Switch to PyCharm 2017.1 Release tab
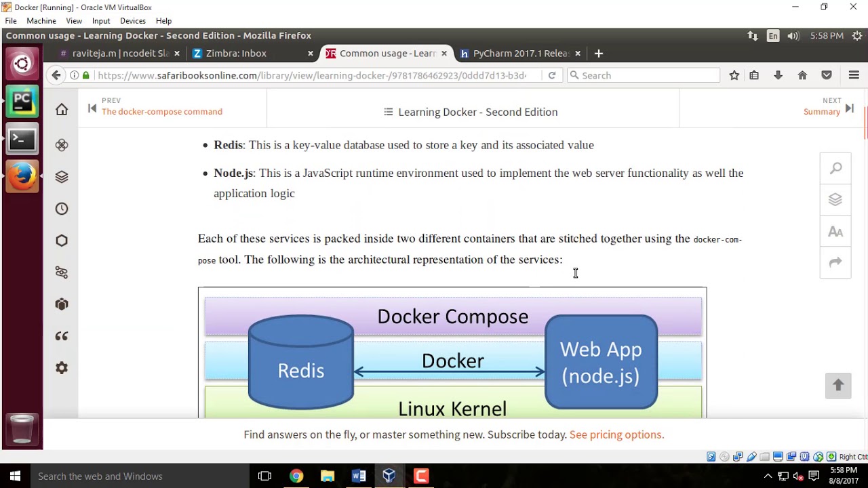 tap(521, 54)
